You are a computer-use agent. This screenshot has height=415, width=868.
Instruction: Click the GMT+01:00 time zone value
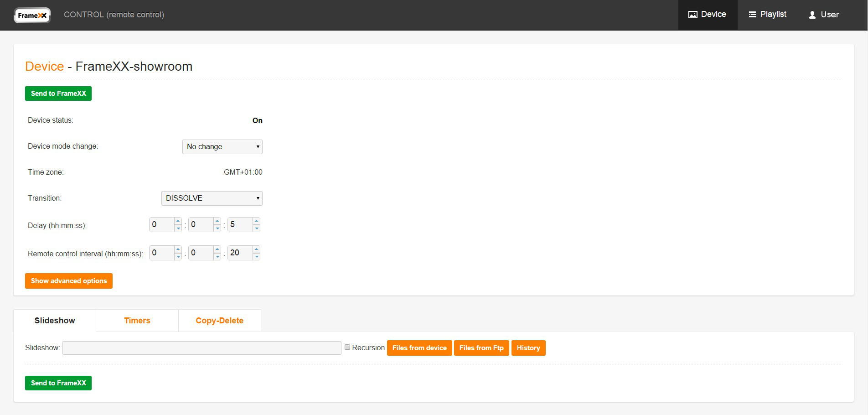tap(243, 172)
